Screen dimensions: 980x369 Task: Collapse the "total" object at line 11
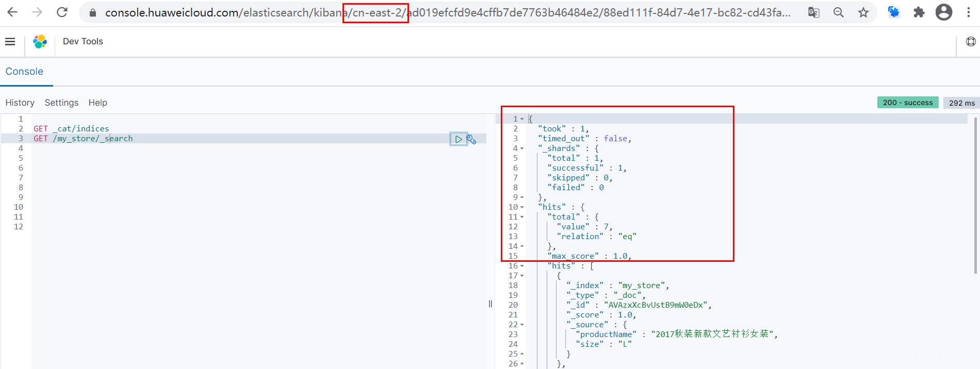[522, 217]
